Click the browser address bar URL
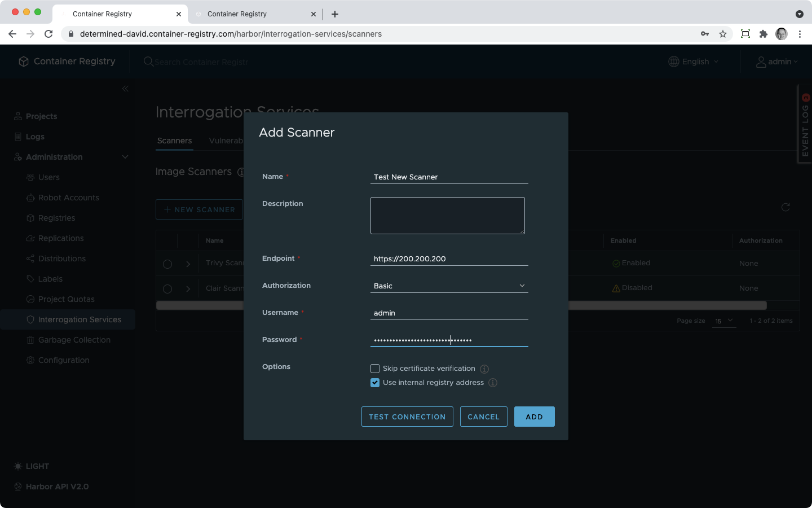Screen dimensions: 812x508 (x=231, y=34)
